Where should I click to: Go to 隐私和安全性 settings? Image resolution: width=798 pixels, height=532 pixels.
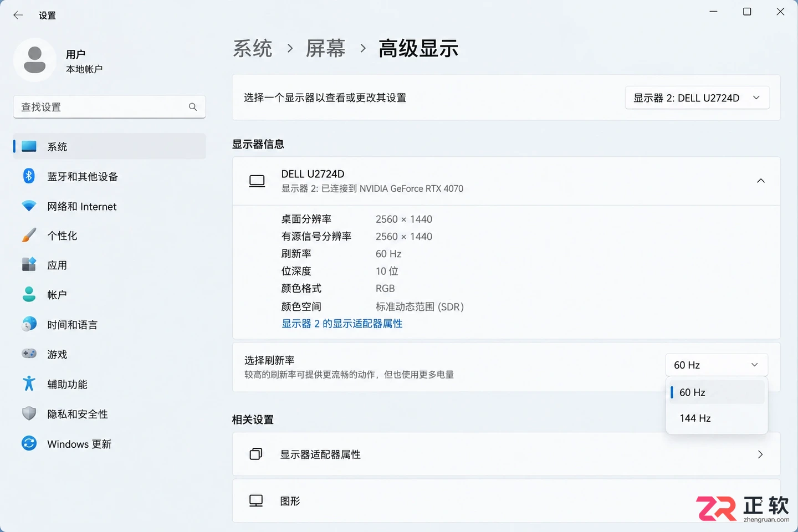pyautogui.click(x=110, y=413)
